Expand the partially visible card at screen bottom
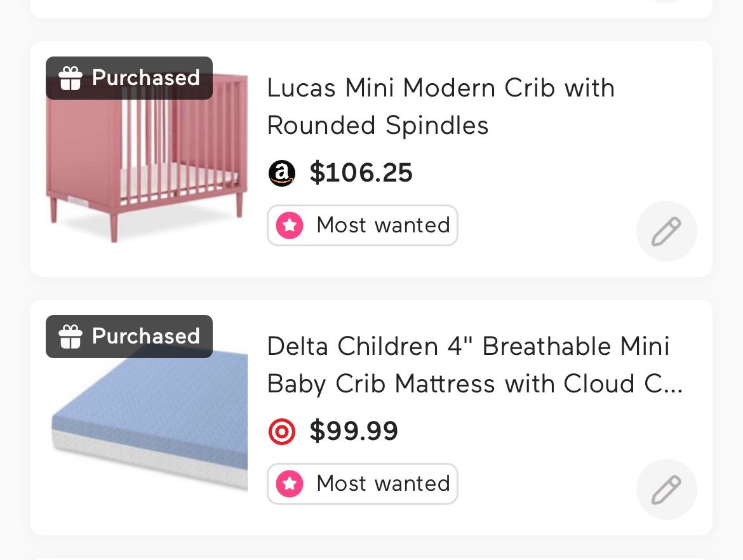 [x=371, y=556]
